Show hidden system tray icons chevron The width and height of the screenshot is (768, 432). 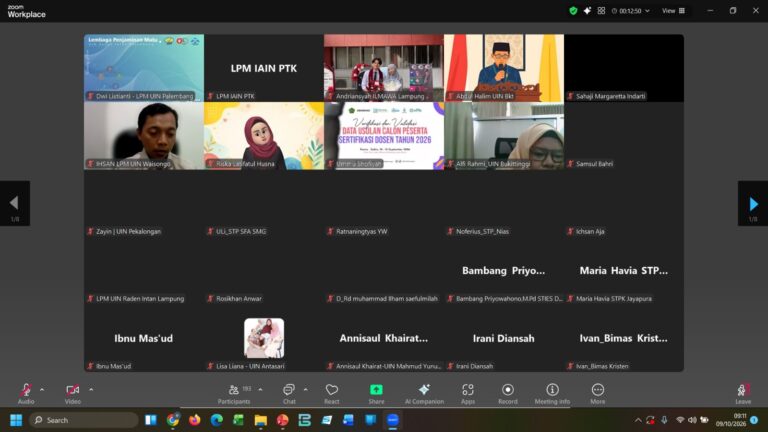point(638,420)
